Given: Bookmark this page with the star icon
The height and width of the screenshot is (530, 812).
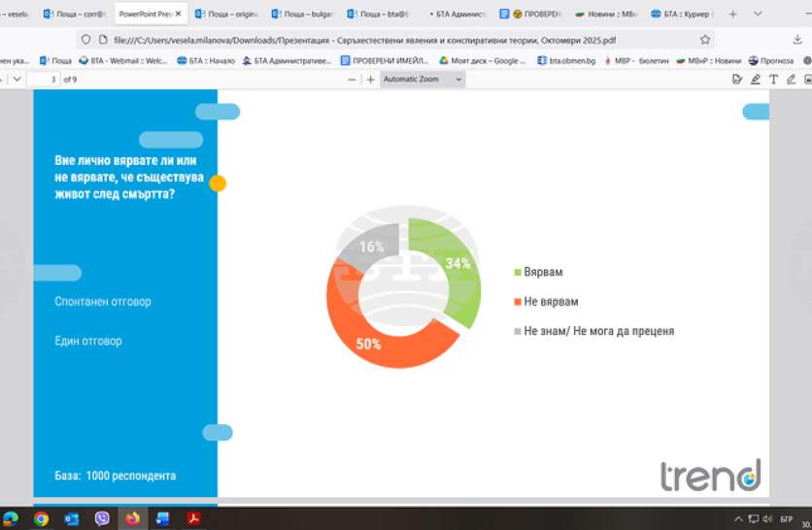Looking at the screenshot, I should click(x=705, y=40).
